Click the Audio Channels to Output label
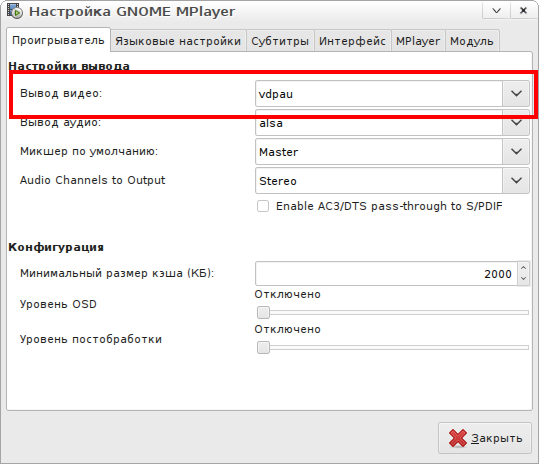The width and height of the screenshot is (539, 464). (x=92, y=180)
